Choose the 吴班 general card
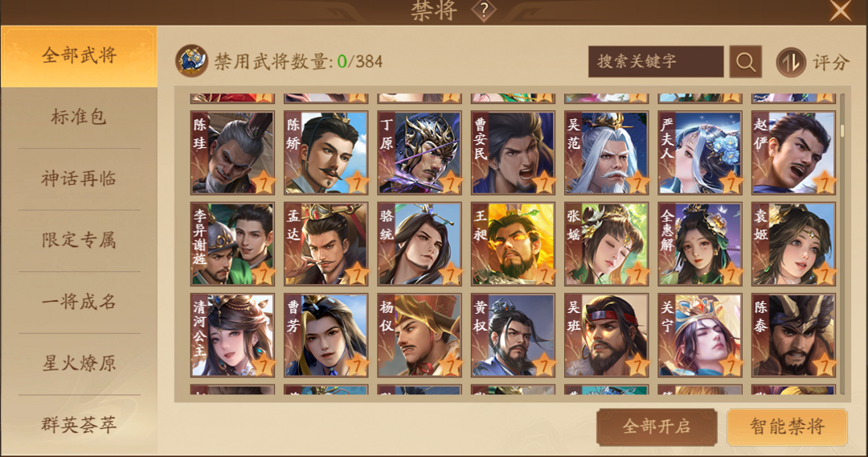The width and height of the screenshot is (868, 457). [x=607, y=336]
